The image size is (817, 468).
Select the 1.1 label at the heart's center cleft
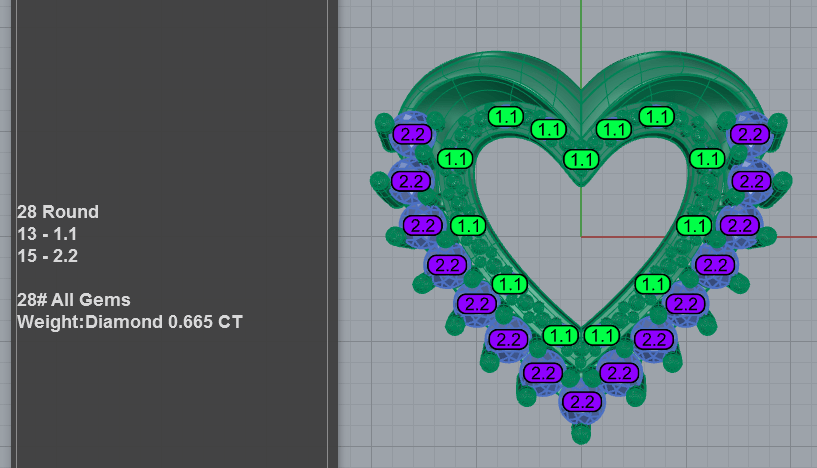(581, 159)
